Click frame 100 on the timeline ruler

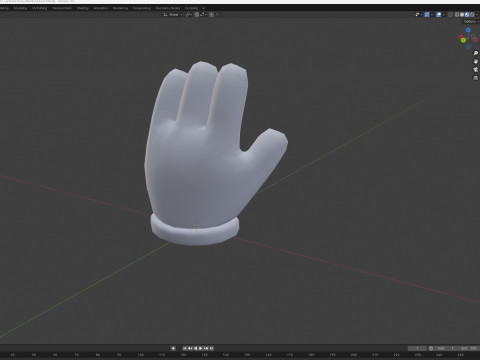(141, 355)
